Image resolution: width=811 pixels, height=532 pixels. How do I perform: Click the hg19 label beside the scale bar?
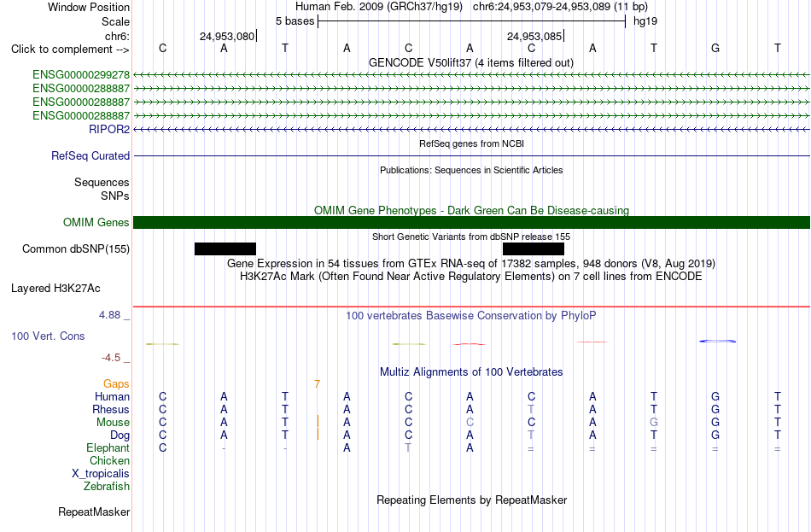tap(645, 21)
